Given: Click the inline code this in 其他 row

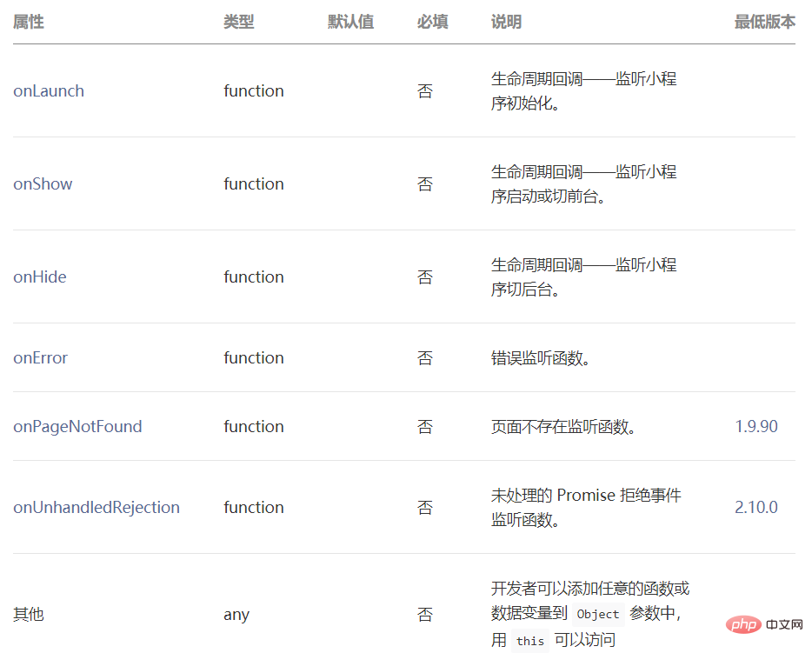Looking at the screenshot, I should coord(530,641).
